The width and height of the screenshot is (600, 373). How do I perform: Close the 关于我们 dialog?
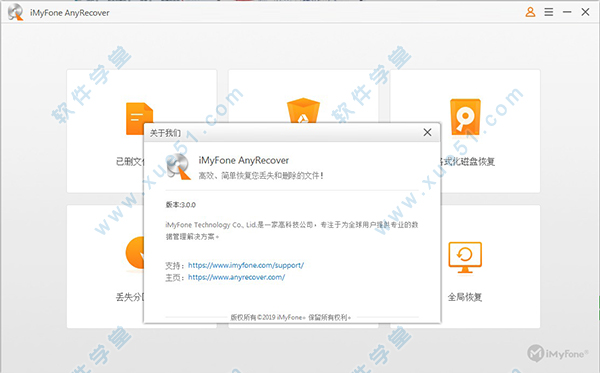coord(427,132)
